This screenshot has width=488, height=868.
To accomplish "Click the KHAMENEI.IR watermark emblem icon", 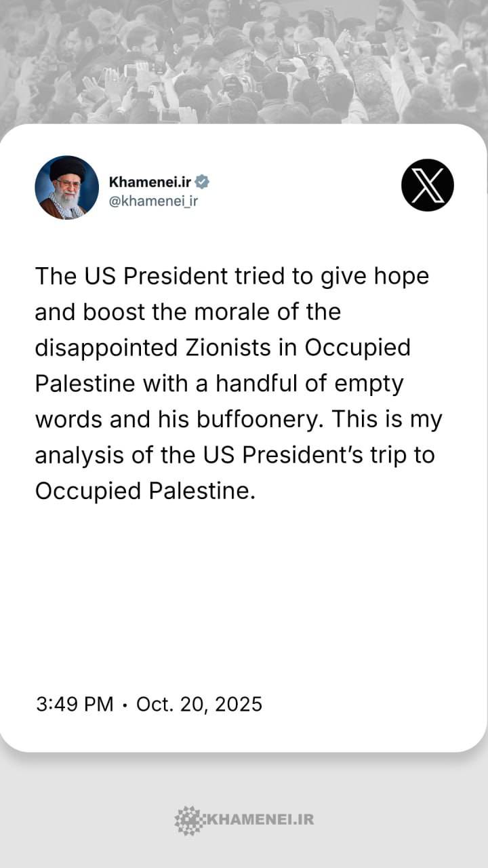I will coord(188,820).
